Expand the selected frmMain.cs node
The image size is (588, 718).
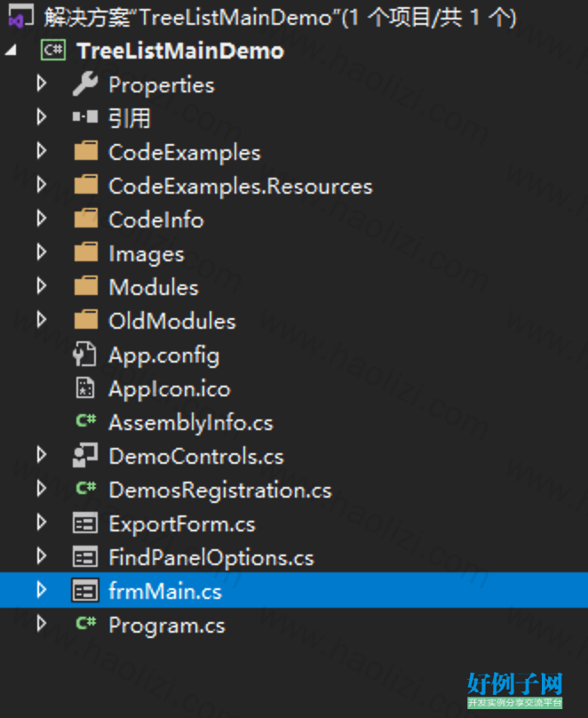(42, 590)
